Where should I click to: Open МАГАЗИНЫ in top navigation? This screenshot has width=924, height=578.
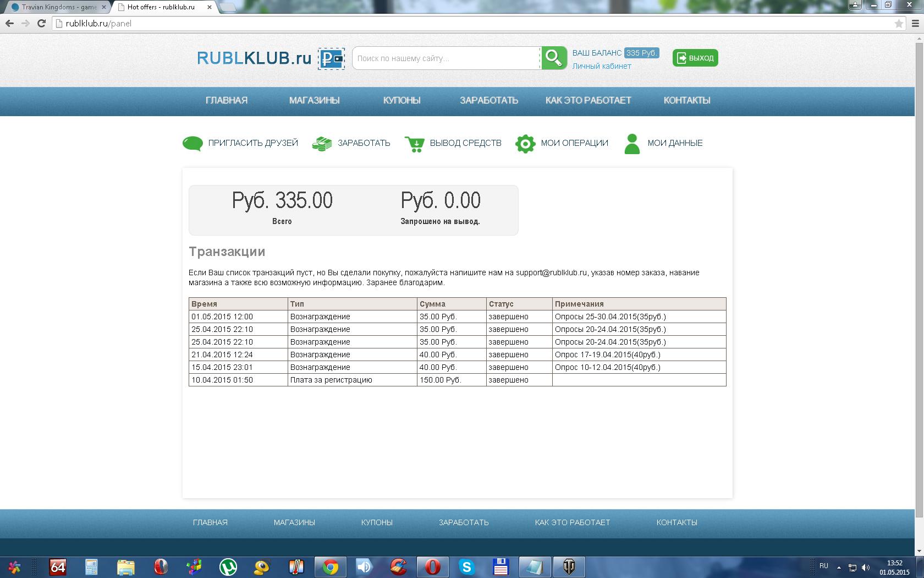pos(315,100)
